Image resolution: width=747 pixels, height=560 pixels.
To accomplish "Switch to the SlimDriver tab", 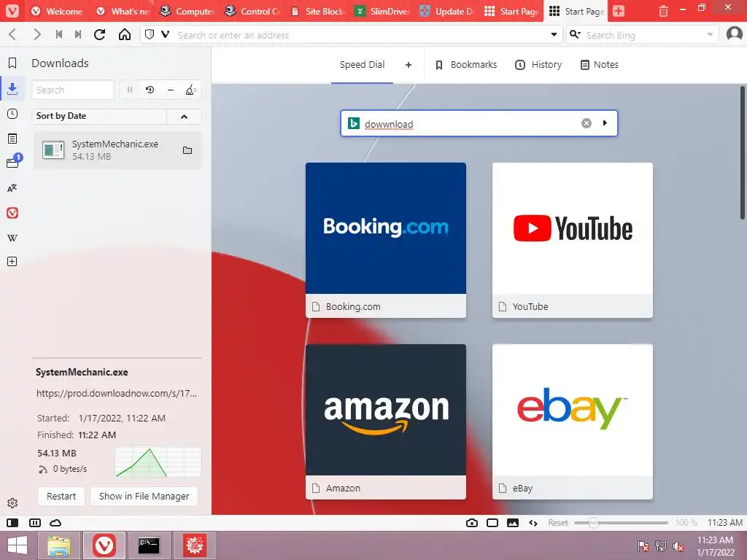I will pyautogui.click(x=383, y=11).
